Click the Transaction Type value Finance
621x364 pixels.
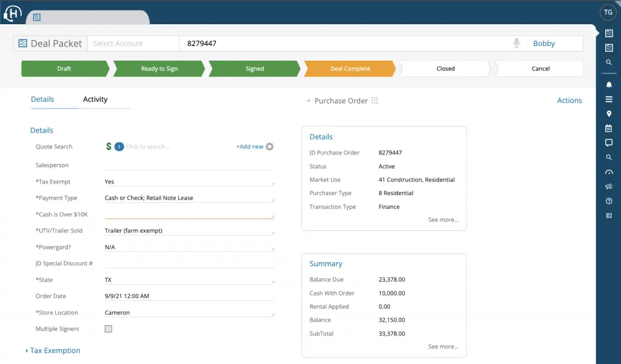389,207
